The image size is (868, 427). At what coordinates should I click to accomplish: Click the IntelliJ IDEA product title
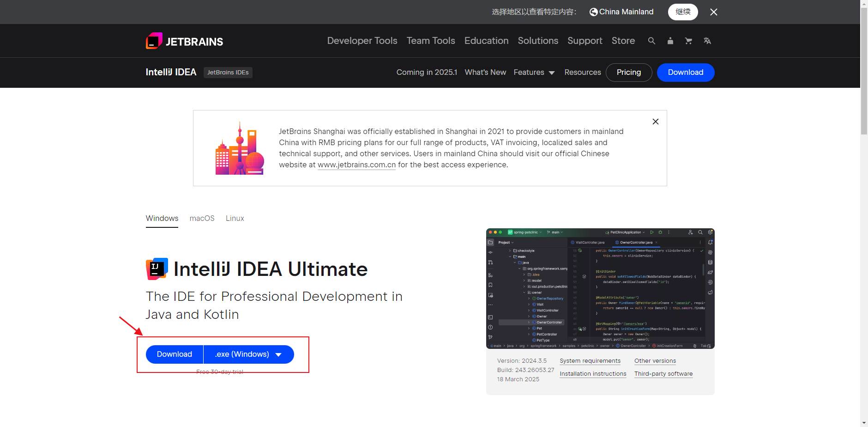tap(171, 72)
